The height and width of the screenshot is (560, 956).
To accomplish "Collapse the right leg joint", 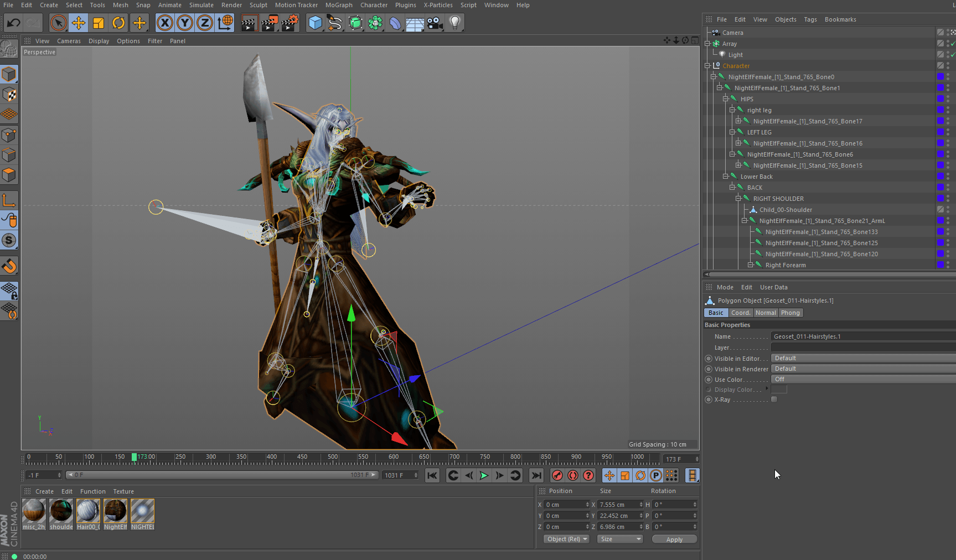I will point(732,110).
